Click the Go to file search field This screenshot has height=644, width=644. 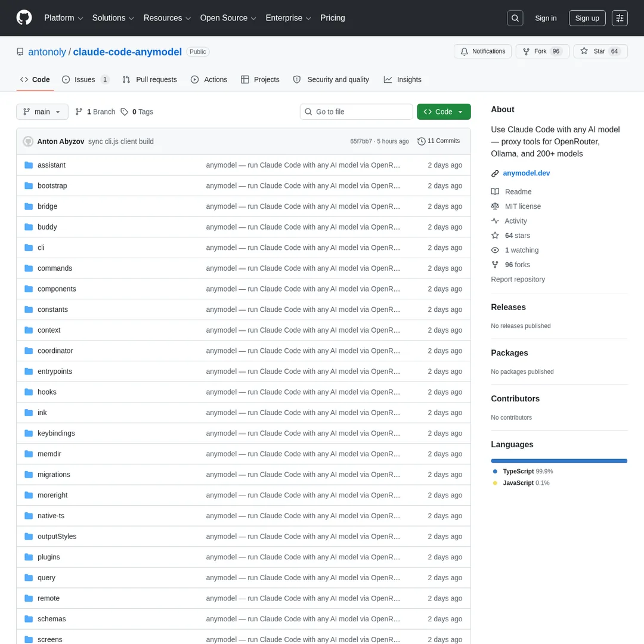click(x=356, y=112)
